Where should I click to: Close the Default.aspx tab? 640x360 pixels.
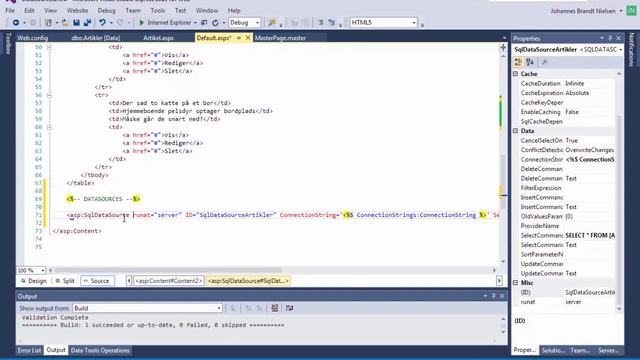pos(248,38)
